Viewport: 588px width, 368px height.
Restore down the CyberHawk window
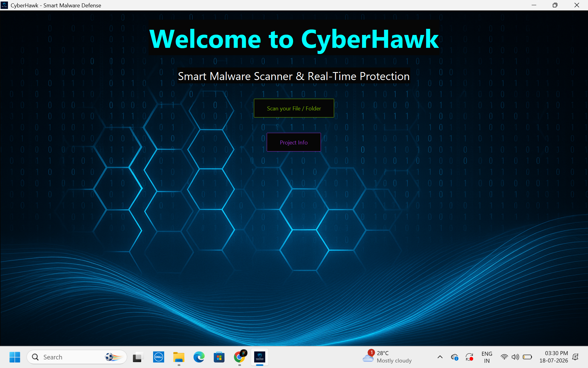(555, 5)
